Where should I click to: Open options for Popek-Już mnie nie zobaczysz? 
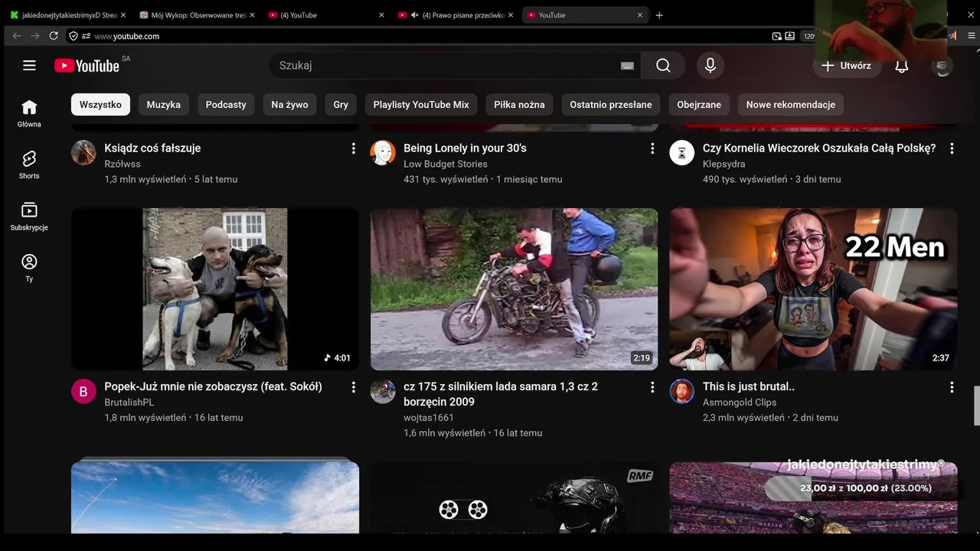(353, 387)
